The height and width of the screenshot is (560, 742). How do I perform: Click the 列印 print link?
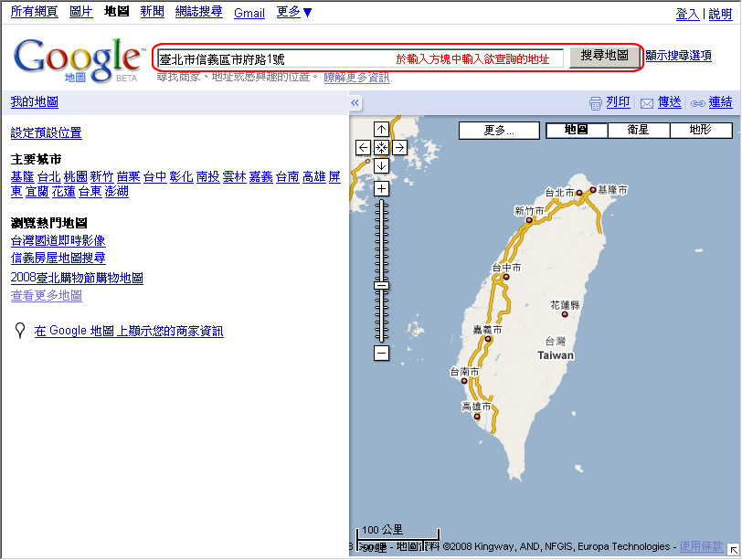pos(618,102)
